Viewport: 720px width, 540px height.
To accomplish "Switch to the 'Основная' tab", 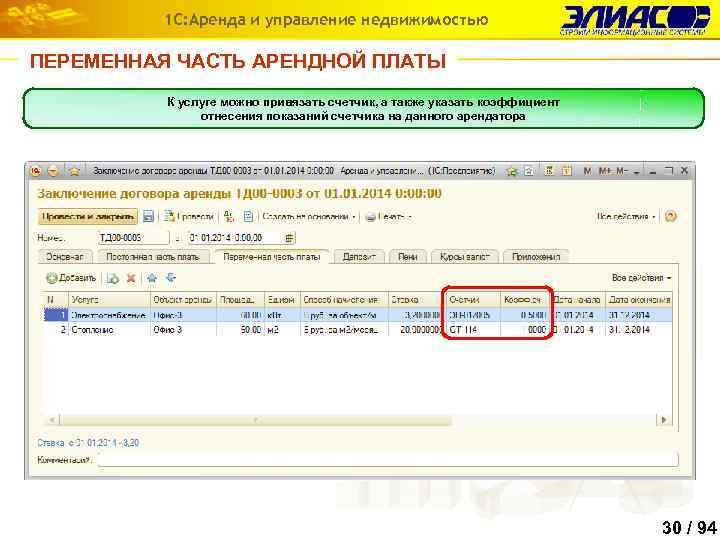I will click(x=65, y=257).
